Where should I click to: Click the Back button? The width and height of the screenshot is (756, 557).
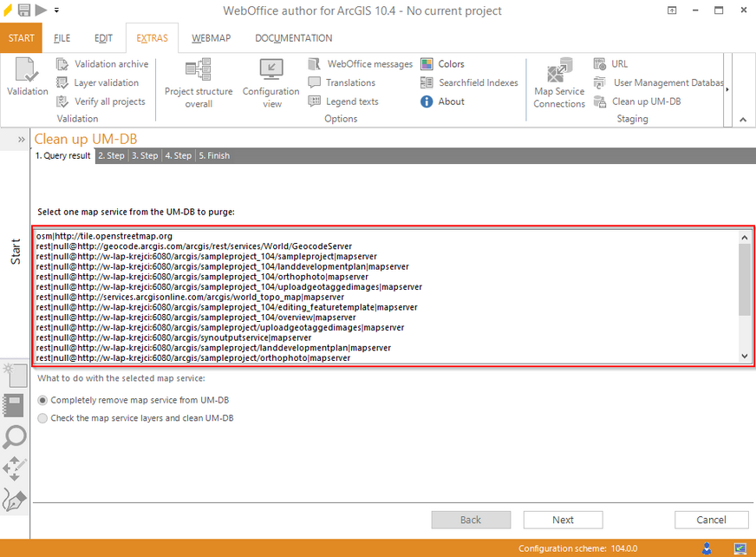471,520
